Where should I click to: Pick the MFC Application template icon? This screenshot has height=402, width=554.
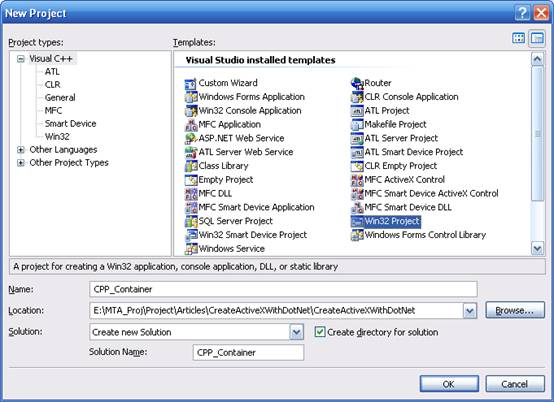pyautogui.click(x=191, y=125)
